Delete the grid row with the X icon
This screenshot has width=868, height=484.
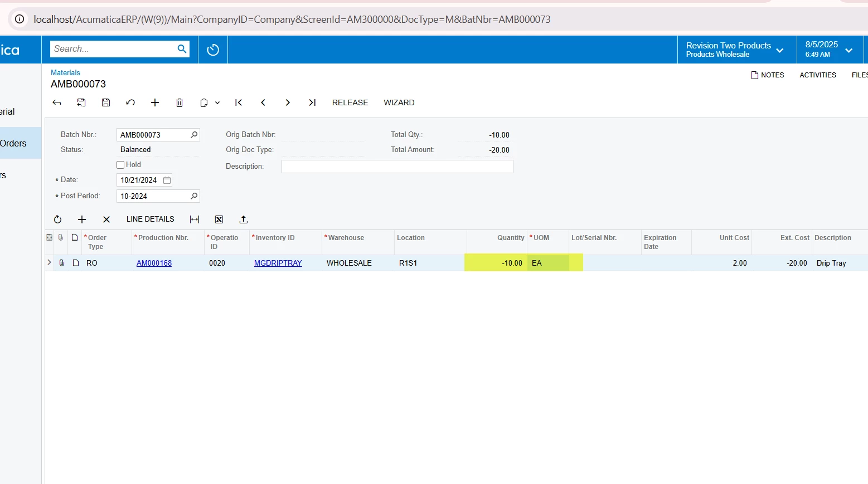tap(106, 219)
